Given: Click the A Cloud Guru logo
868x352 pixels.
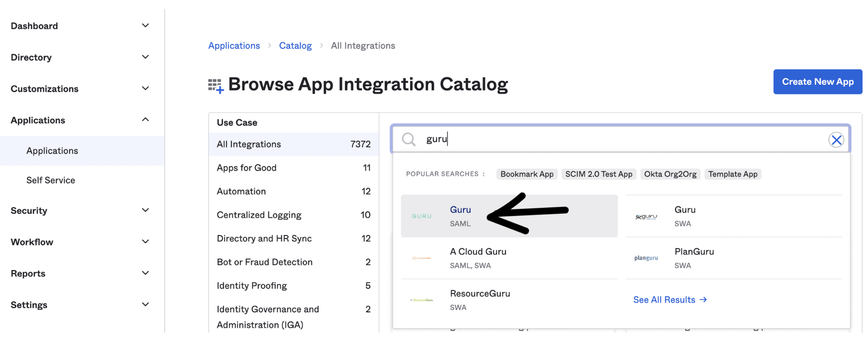Looking at the screenshot, I should [421, 258].
